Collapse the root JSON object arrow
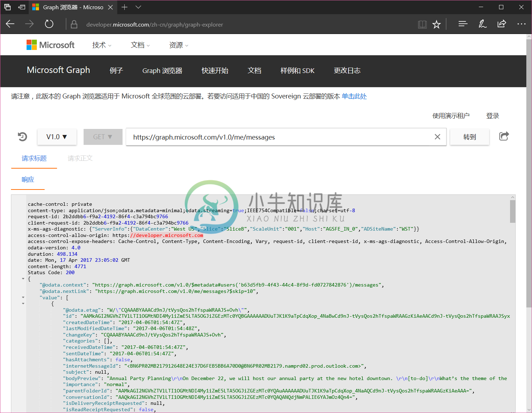 pyautogui.click(x=23, y=279)
